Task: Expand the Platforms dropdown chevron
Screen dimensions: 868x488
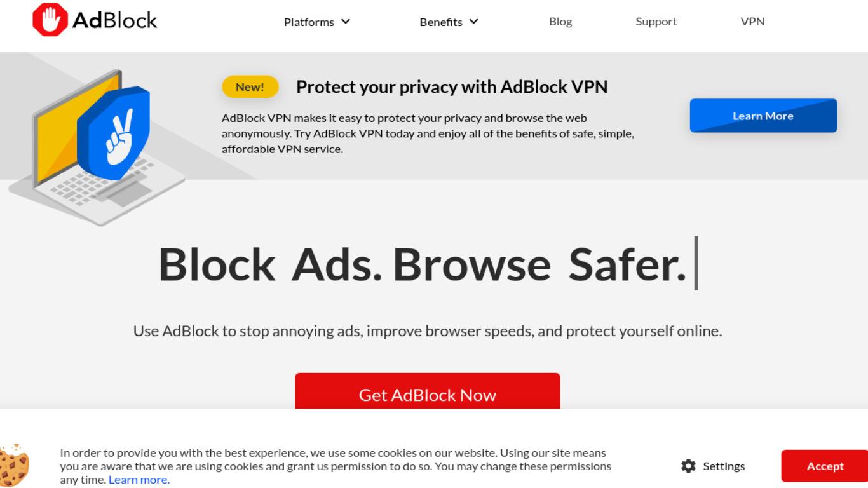Action: click(x=346, y=21)
